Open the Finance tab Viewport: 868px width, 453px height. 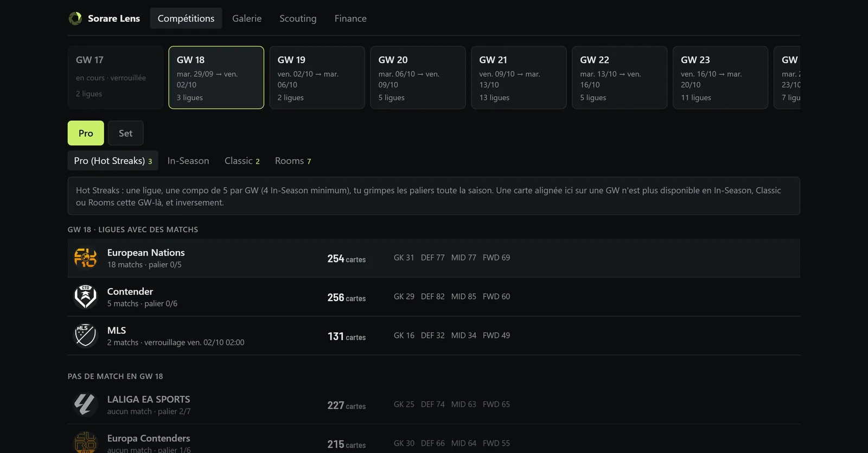coord(350,18)
